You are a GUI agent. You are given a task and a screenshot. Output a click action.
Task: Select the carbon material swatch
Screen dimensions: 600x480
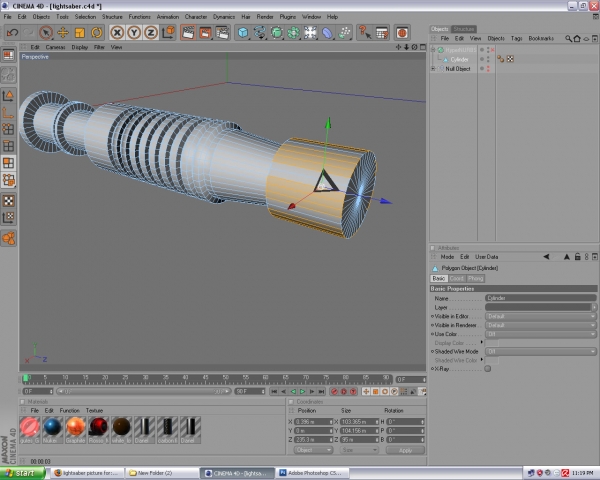(167, 430)
